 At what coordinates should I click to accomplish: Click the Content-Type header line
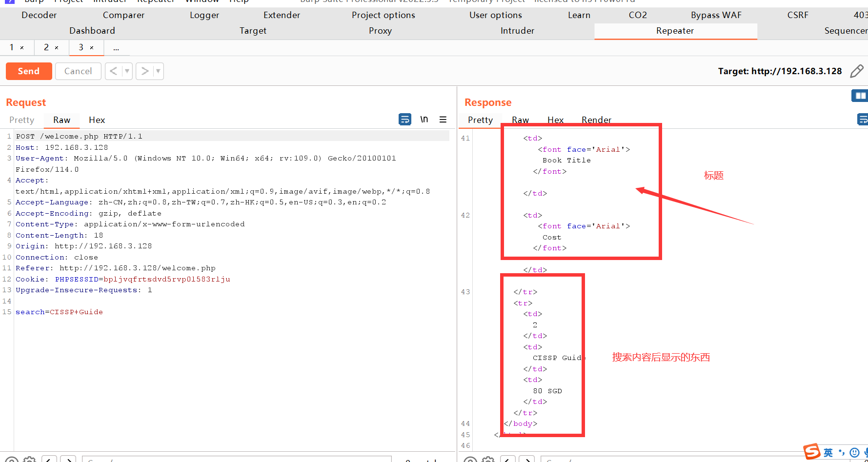coord(130,224)
